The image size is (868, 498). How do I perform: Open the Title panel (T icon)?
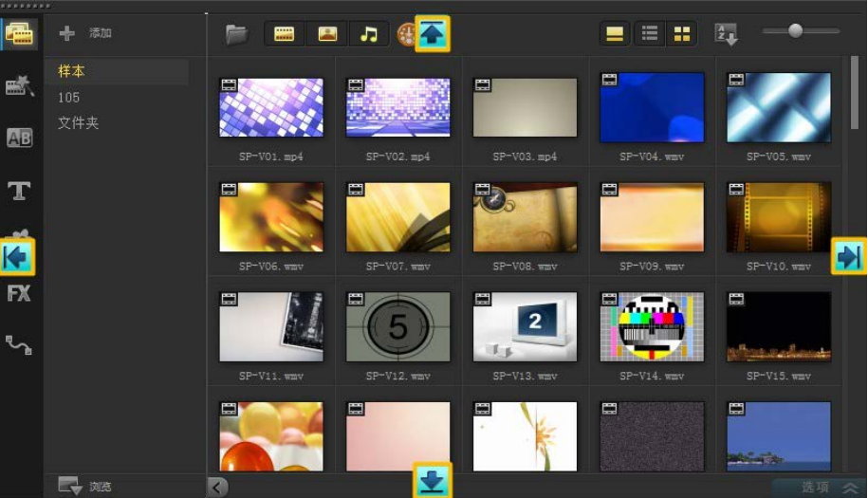[x=20, y=191]
